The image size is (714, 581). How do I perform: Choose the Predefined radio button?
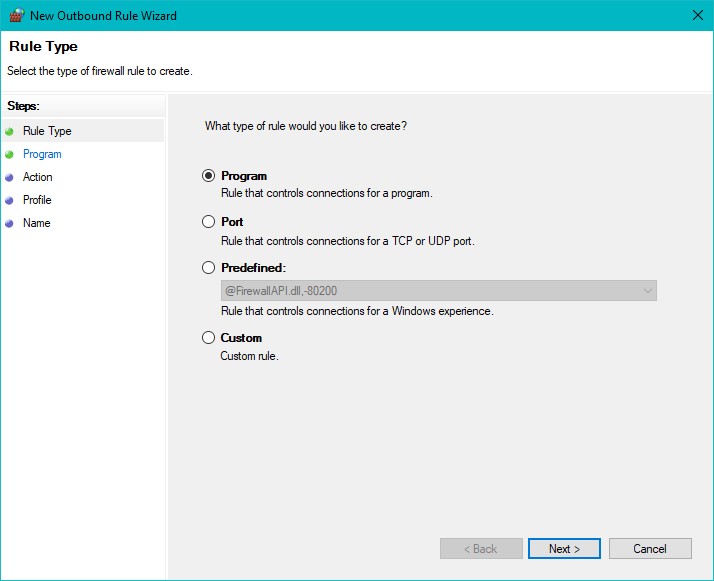(x=209, y=267)
